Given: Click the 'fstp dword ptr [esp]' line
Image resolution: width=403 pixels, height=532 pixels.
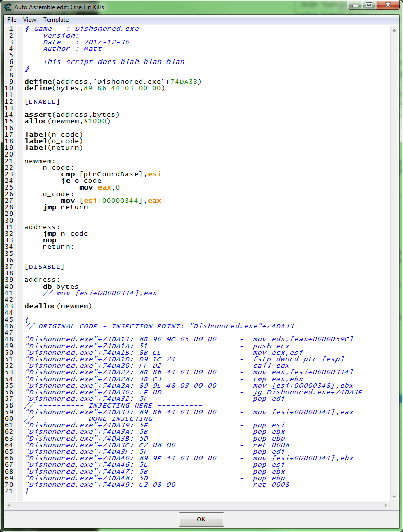Looking at the screenshot, I should (x=185, y=359).
